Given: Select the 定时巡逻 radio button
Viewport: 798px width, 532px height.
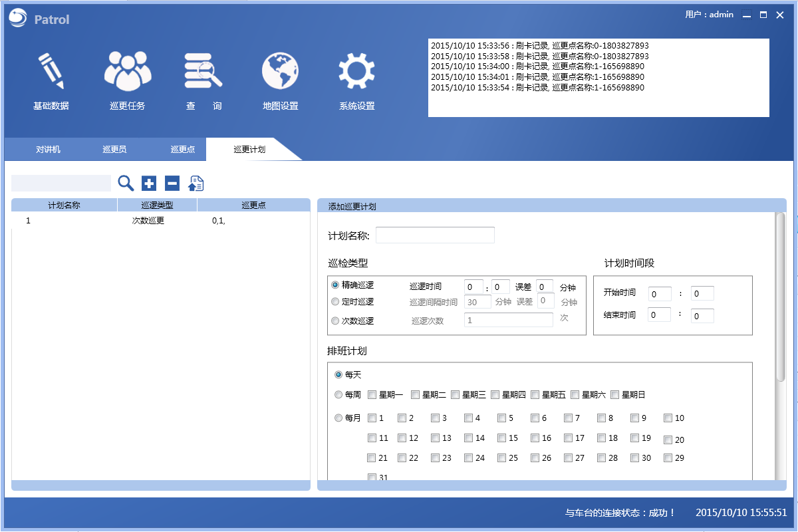Looking at the screenshot, I should (335, 302).
